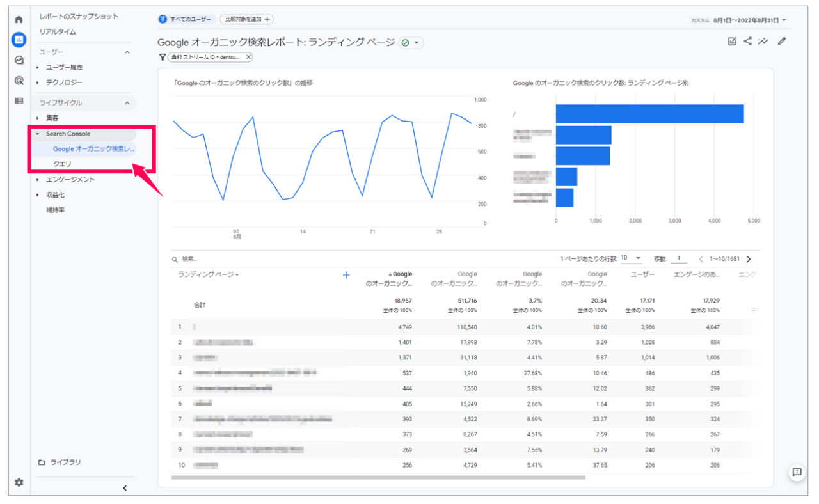The width and height of the screenshot is (819, 504).
Task: Open the Advertising icon in left rail
Action: tap(19, 81)
